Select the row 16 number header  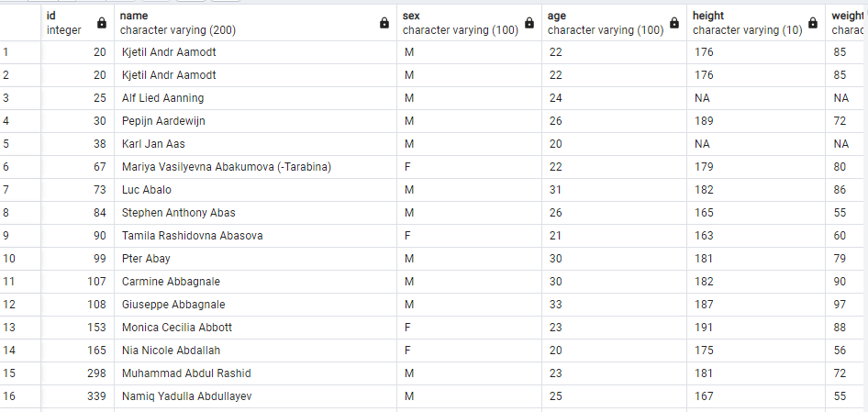(20, 396)
